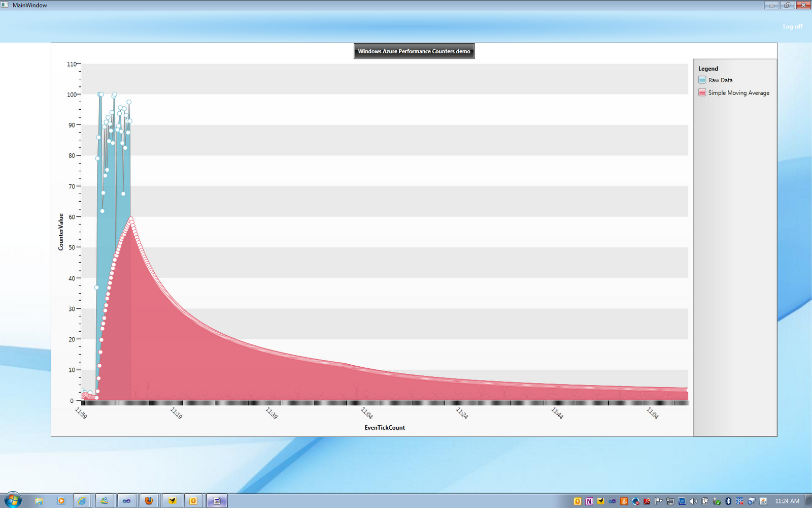Click the 'Raw Data' legend label
The height and width of the screenshot is (508, 812).
click(720, 80)
